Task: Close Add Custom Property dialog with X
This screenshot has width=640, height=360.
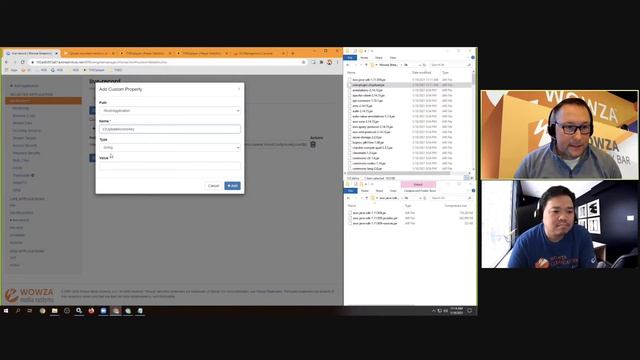Action: point(239,89)
